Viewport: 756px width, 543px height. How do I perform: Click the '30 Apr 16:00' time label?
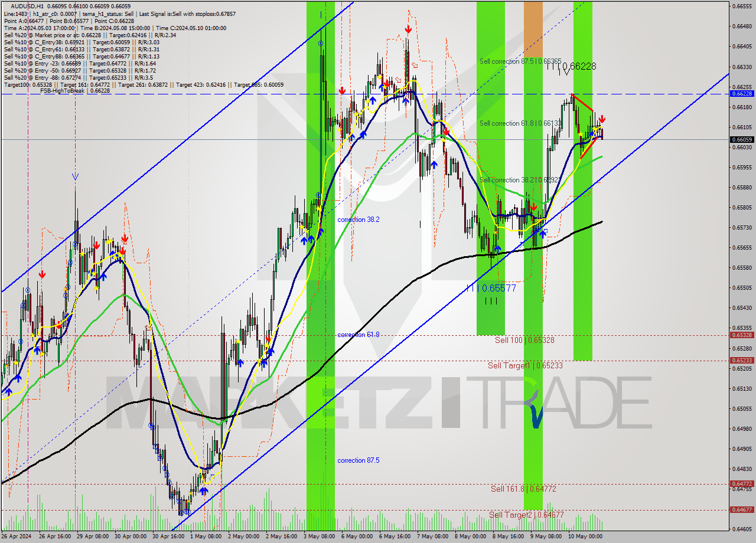pyautogui.click(x=170, y=537)
